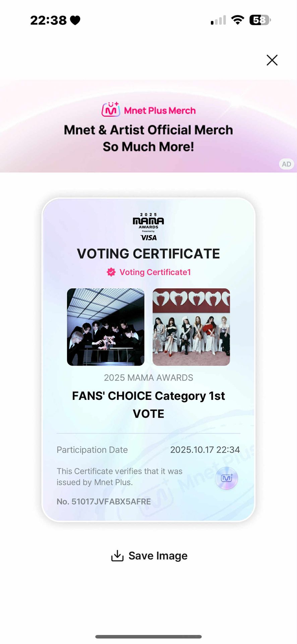Viewport: 297px width, 644px height.
Task: Tap the participation date 2025.10.17 22:34
Action: 205,450
